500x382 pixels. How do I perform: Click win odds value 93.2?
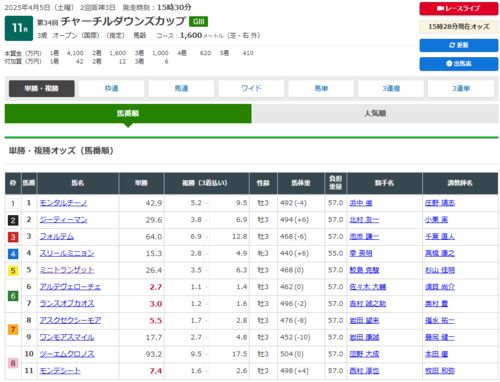[154, 354]
